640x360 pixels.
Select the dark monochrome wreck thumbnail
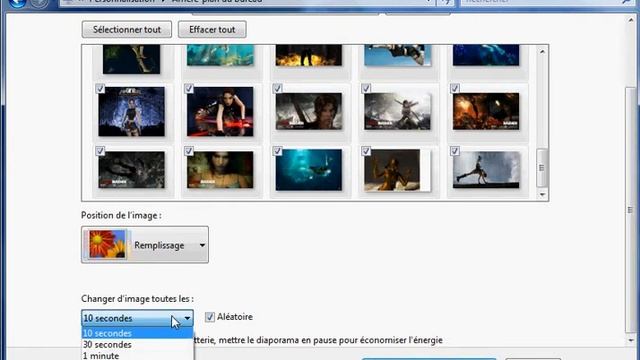pos(131,170)
